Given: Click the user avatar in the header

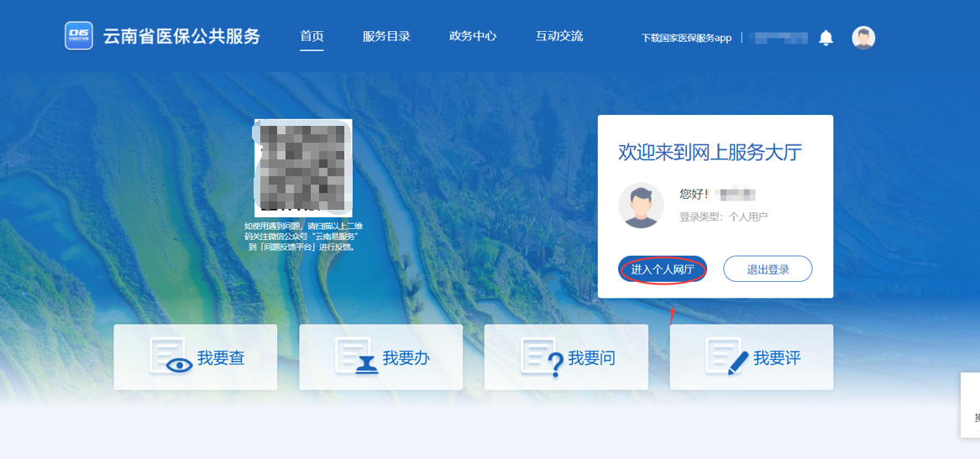Looking at the screenshot, I should pyautogui.click(x=863, y=38).
